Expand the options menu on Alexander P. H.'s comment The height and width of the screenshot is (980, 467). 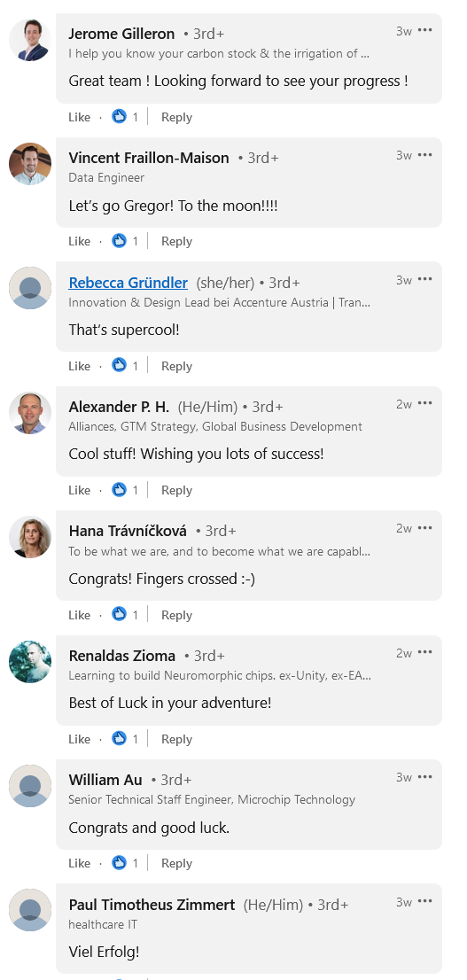click(425, 403)
